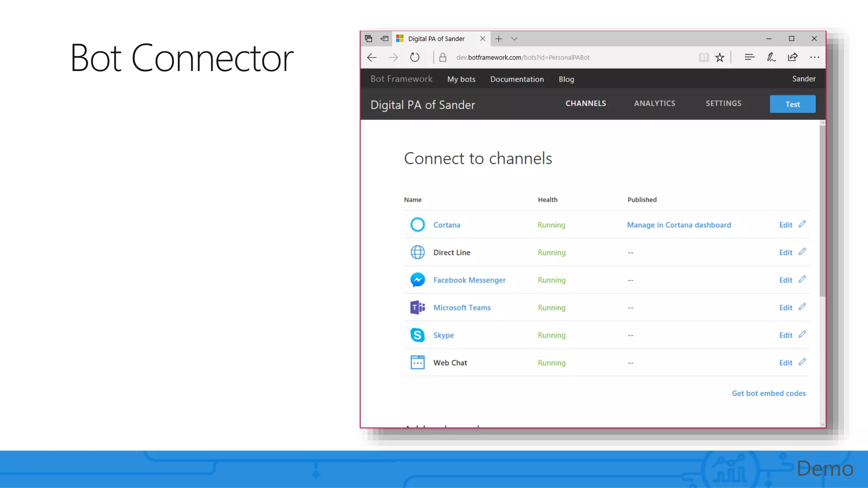Open the Settings tab
This screenshot has height=488, width=868.
[723, 103]
